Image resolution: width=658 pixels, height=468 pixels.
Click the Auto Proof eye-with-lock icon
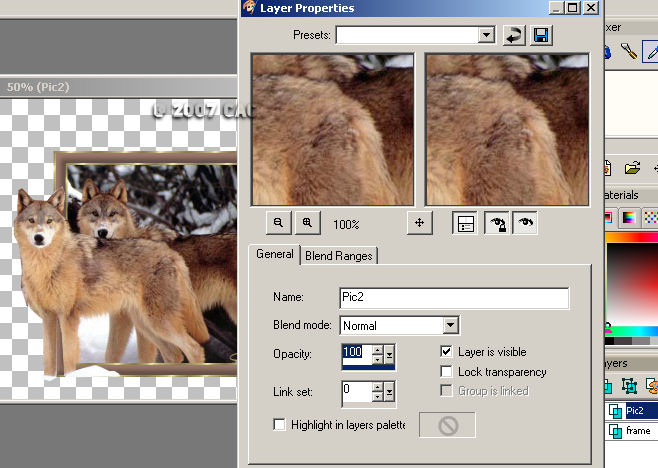click(x=496, y=224)
